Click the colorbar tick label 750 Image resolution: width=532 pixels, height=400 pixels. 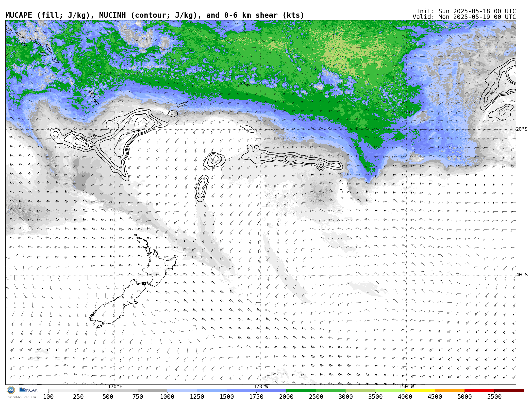[138, 397]
